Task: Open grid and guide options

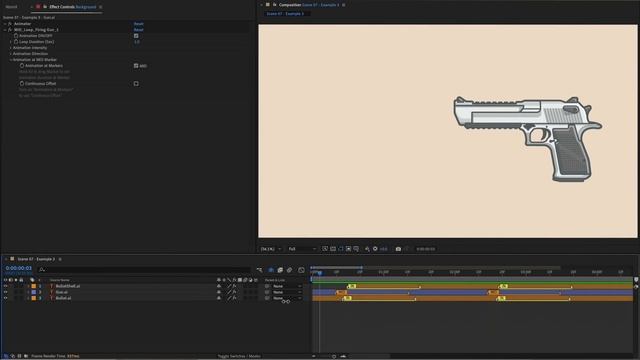Action: coord(356,249)
